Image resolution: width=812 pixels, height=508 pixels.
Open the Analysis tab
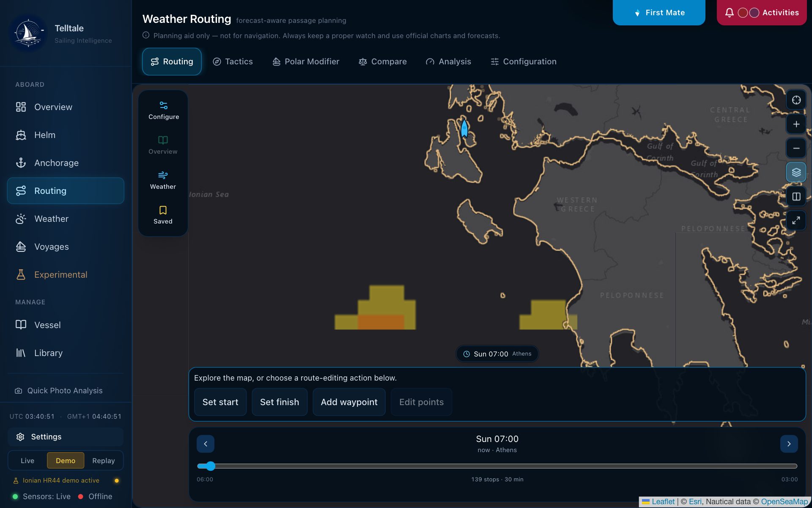pyautogui.click(x=448, y=62)
